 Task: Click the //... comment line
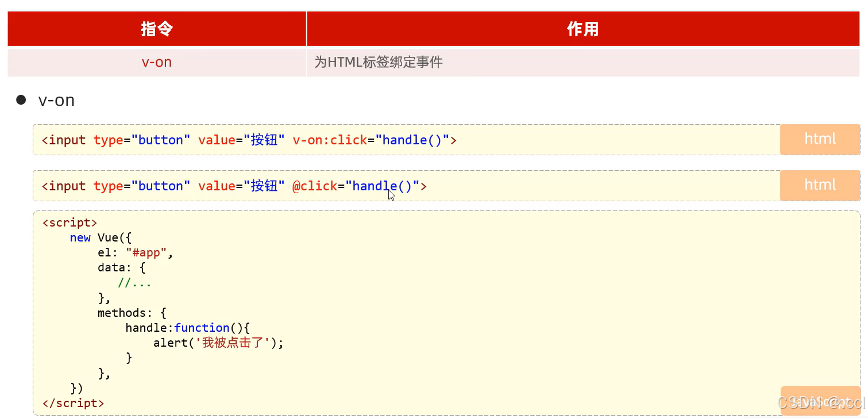coord(134,282)
